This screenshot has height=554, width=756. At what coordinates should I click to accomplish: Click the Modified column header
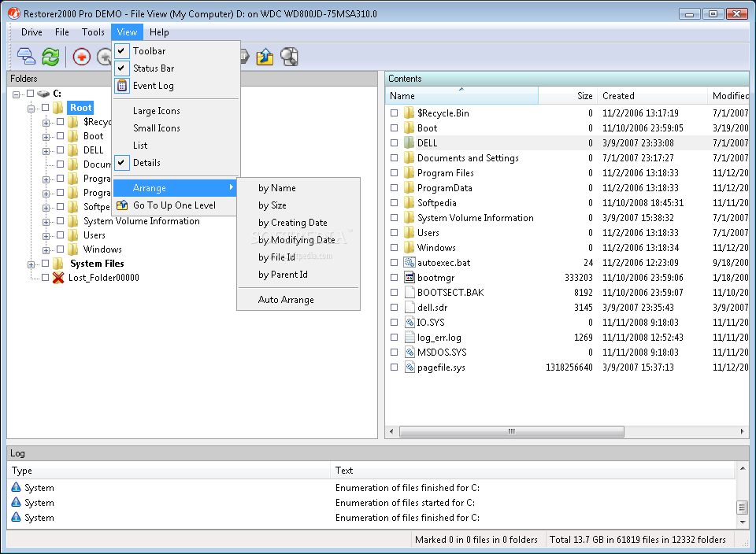point(728,96)
